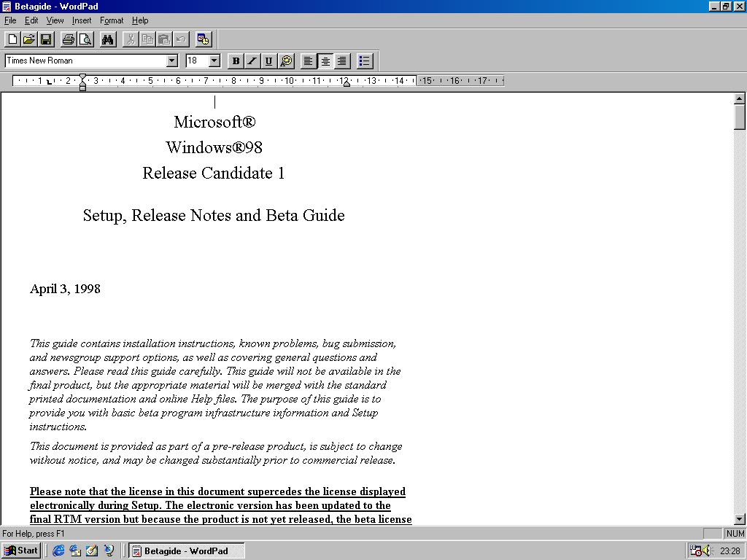This screenshot has height=560, width=747.
Task: Align text left
Action: (309, 61)
